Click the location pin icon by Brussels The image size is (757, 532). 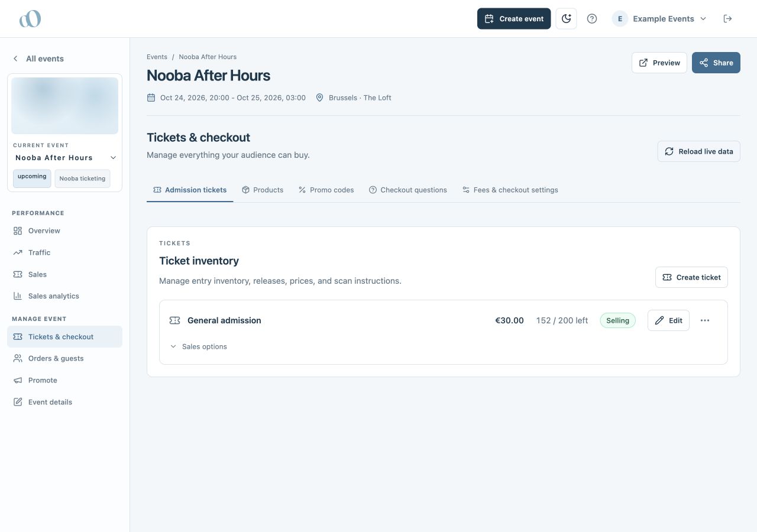tap(320, 98)
